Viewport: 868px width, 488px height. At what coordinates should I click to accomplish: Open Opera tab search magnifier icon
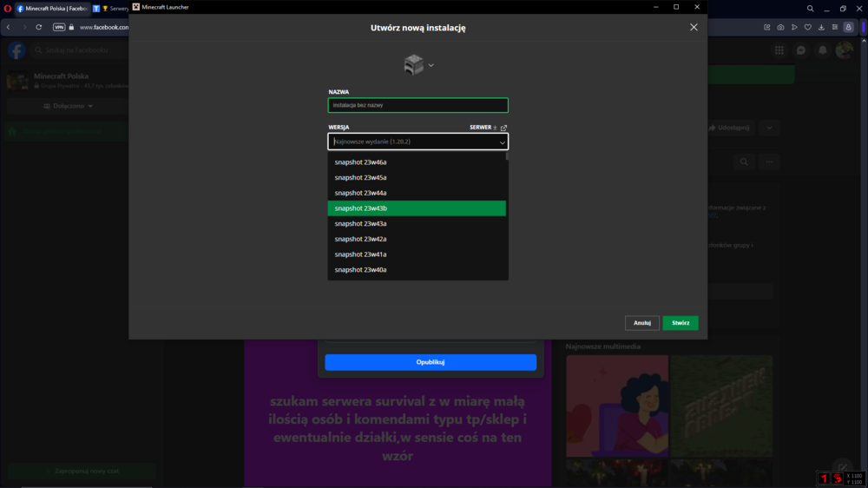click(810, 9)
